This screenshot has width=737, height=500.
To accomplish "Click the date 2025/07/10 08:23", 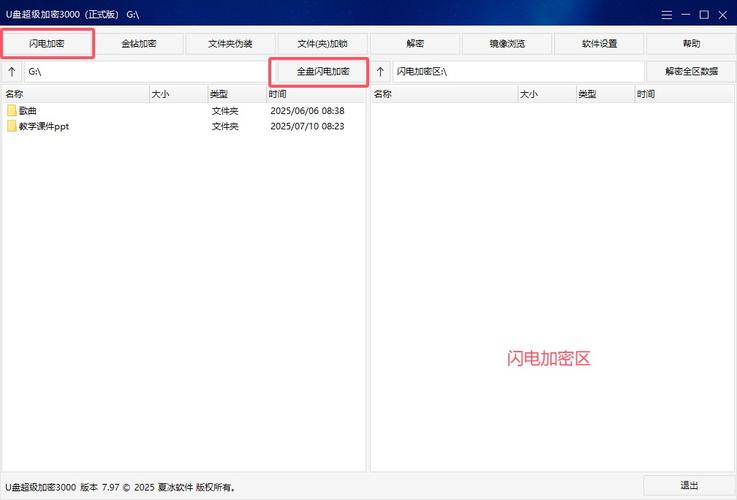I will 307,126.
